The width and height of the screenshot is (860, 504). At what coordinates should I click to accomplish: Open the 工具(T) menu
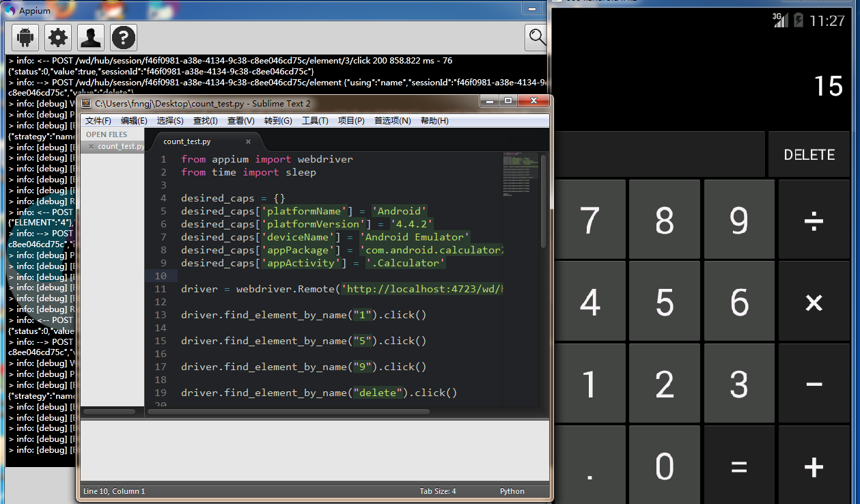click(x=315, y=121)
